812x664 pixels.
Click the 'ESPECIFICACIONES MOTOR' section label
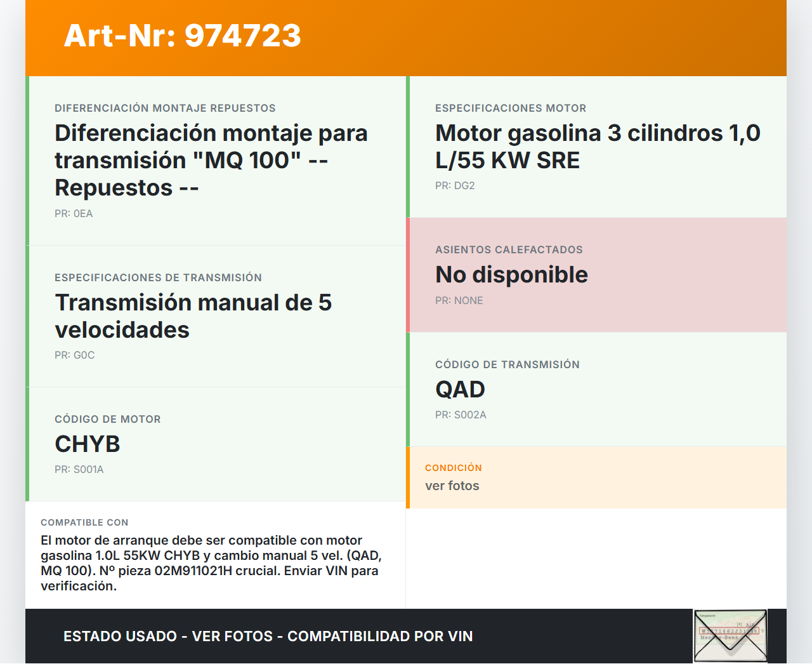pos(511,109)
